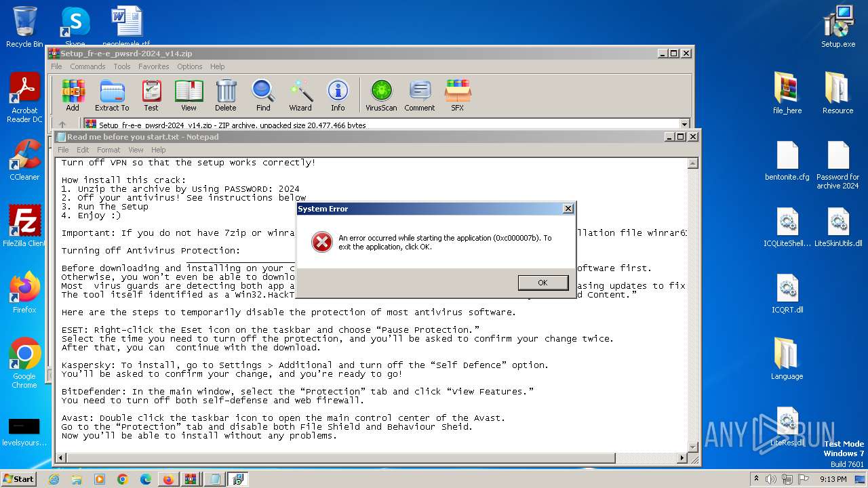Click WinRAR up-one-level arrow button

pyautogui.click(x=62, y=125)
